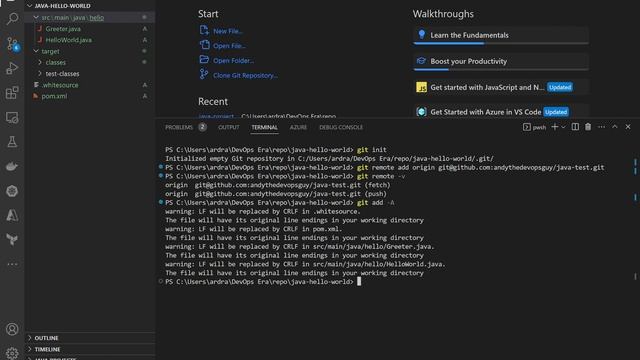Open the Manage gear menu
This screenshot has width=640, height=360.
tap(12, 353)
